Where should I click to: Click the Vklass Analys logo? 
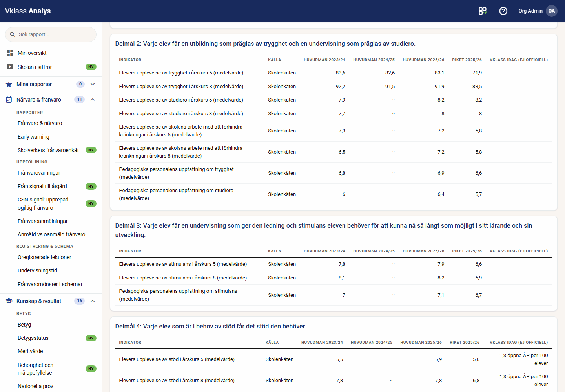(28, 11)
